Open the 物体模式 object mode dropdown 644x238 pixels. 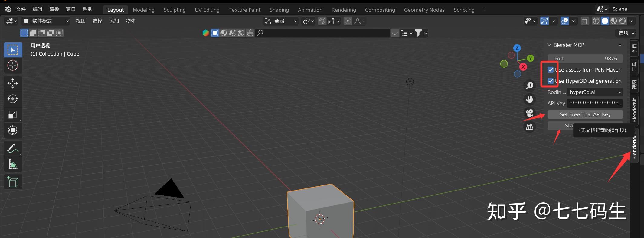[46, 21]
